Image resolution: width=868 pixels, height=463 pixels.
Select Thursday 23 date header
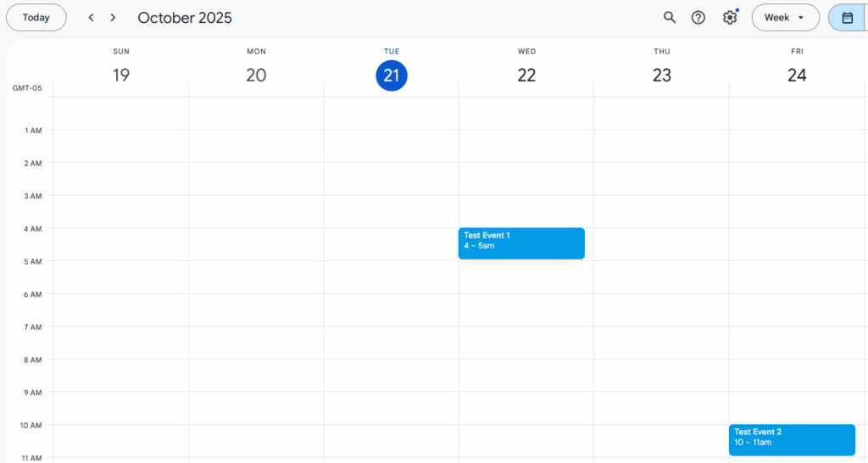[662, 75]
